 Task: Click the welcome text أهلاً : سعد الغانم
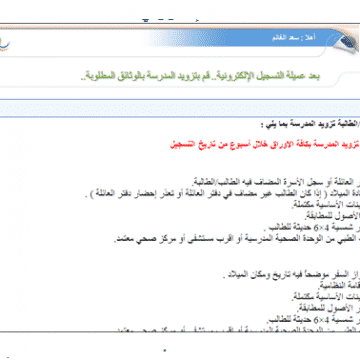(x=294, y=38)
